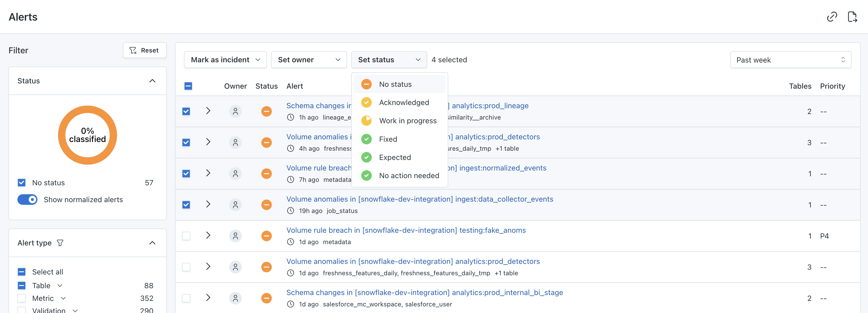Click the yellow Acknowledged status icon
Screen dimensions: 868x313
click(x=366, y=102)
